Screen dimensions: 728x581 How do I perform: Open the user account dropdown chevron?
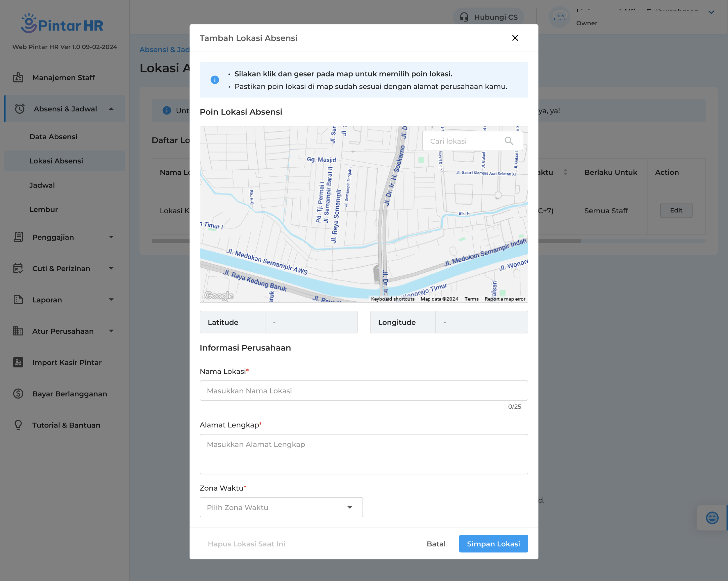pyautogui.click(x=711, y=12)
